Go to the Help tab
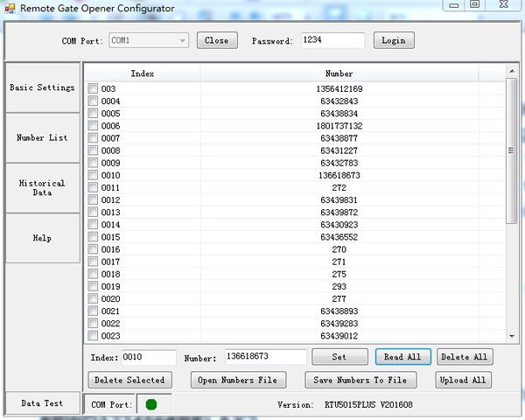 point(42,238)
